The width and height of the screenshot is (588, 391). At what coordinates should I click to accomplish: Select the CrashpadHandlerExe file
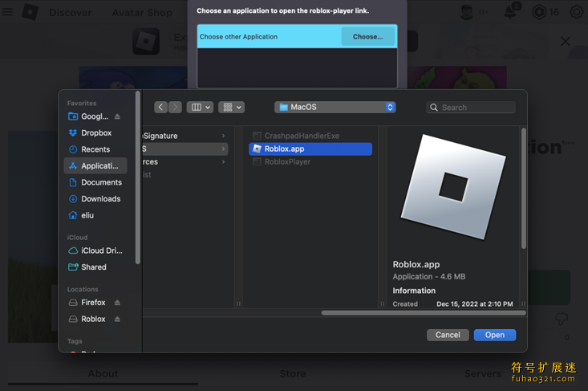pos(310,136)
